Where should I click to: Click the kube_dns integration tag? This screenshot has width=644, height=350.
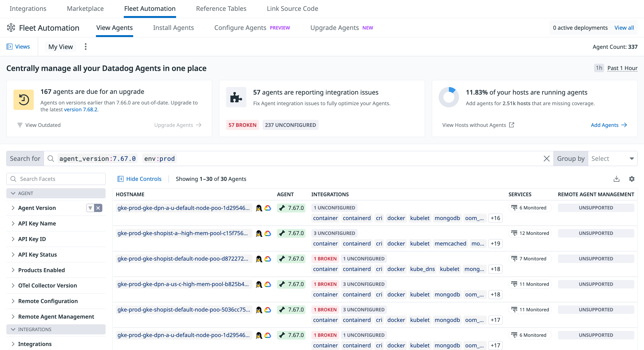tap(422, 269)
